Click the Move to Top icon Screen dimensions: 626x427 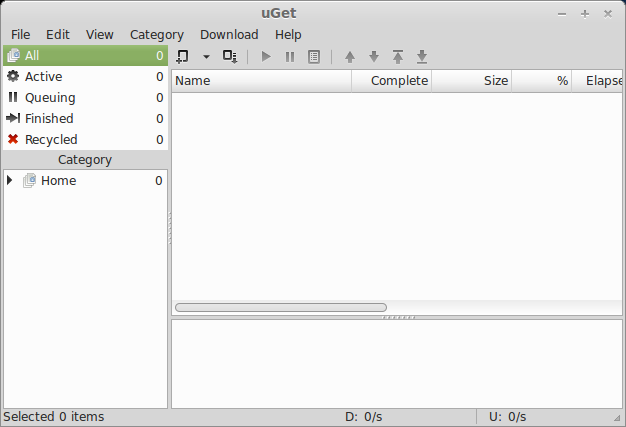[398, 57]
